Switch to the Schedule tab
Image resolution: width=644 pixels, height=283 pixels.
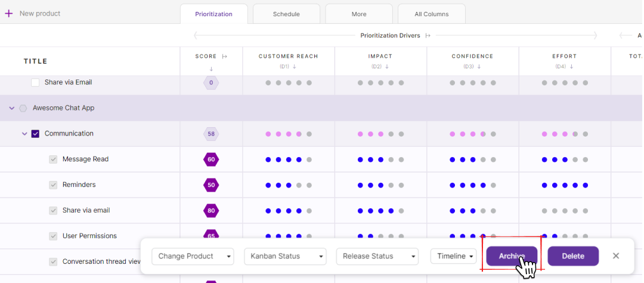point(286,14)
